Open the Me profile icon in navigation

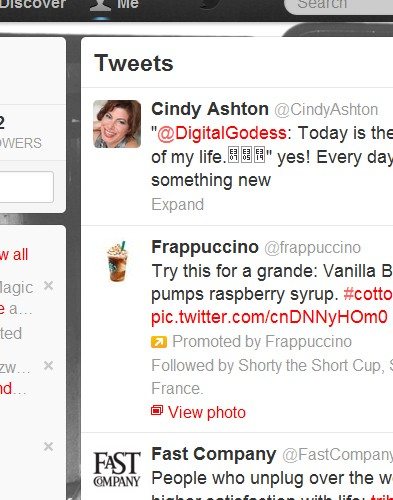pos(100,5)
